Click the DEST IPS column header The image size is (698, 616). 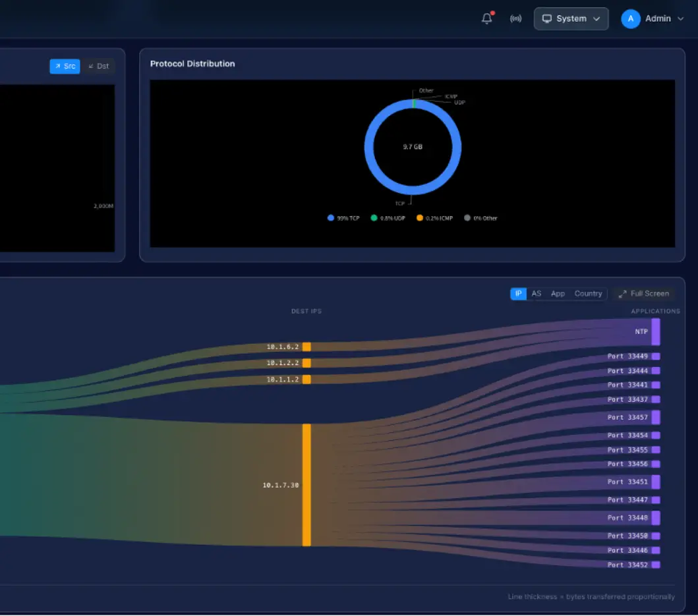pyautogui.click(x=306, y=311)
